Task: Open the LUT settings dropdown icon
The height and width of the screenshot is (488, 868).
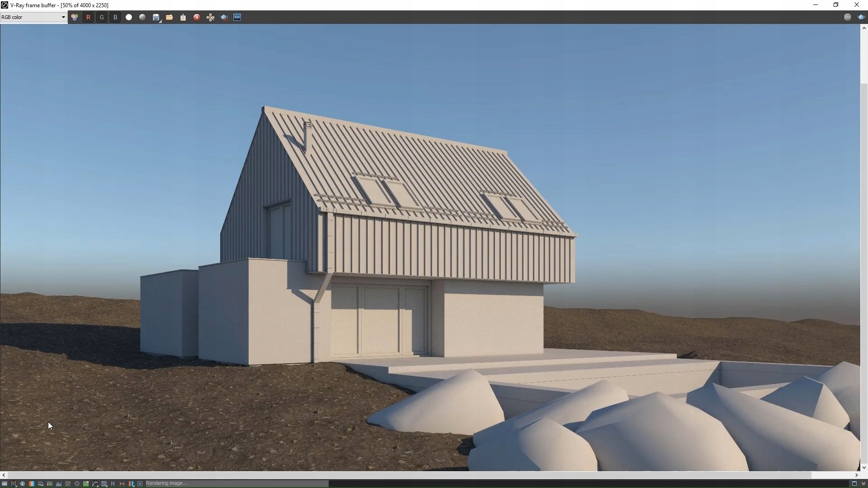Action: [x=104, y=483]
